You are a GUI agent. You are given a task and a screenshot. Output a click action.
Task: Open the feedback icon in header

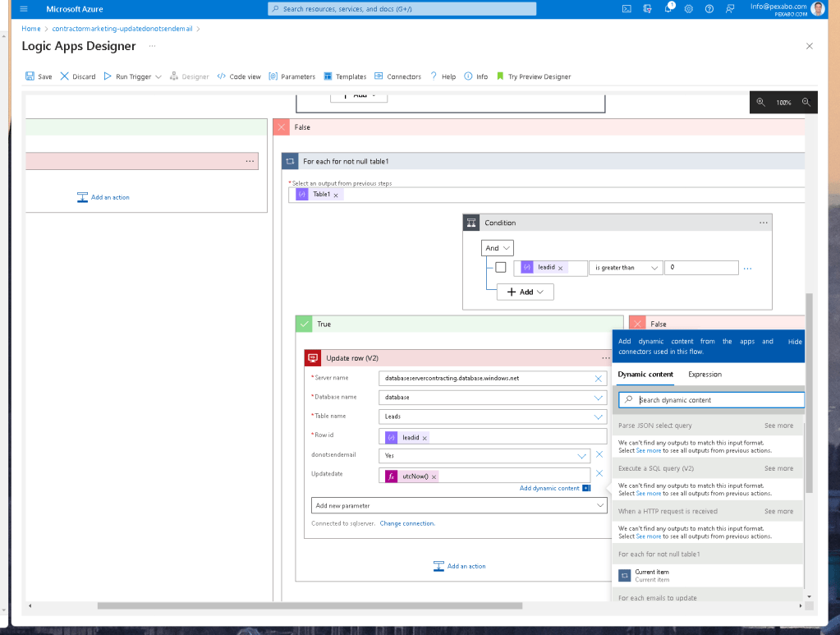tap(730, 9)
